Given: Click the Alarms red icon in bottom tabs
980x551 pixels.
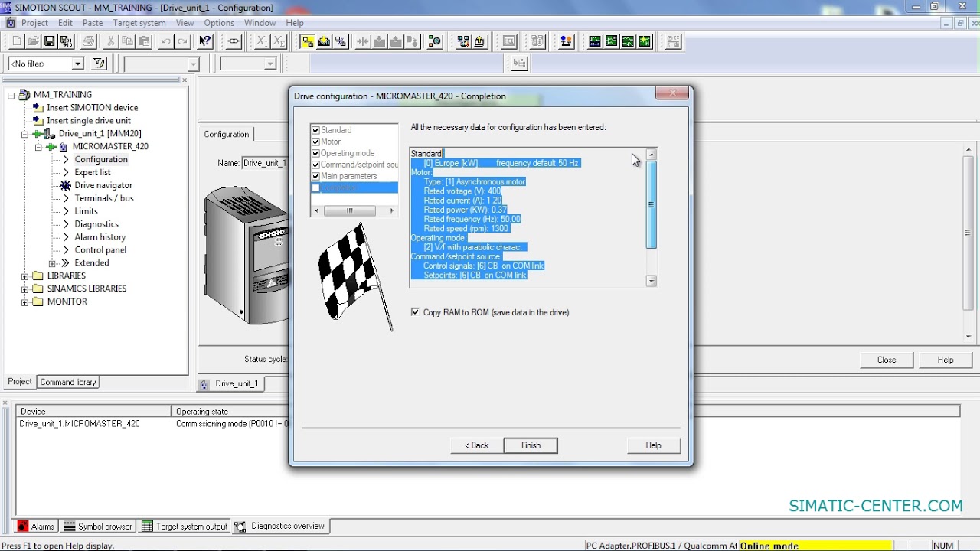Looking at the screenshot, I should click(x=22, y=527).
